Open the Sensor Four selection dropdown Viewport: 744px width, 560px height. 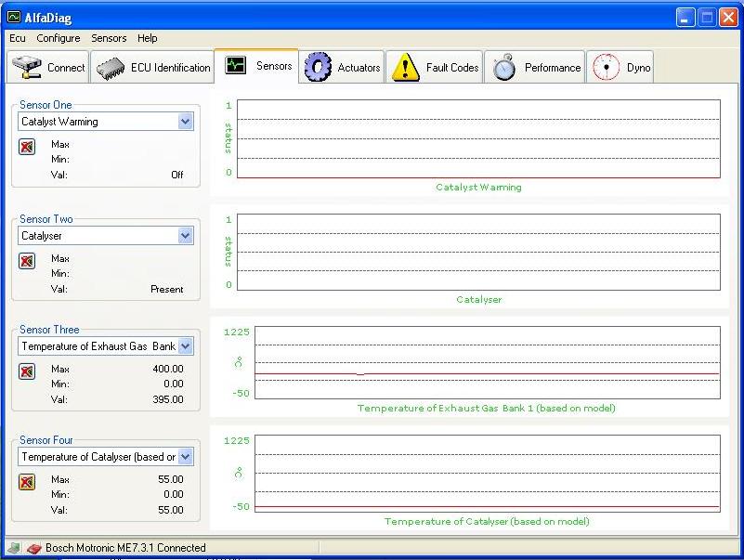point(186,457)
